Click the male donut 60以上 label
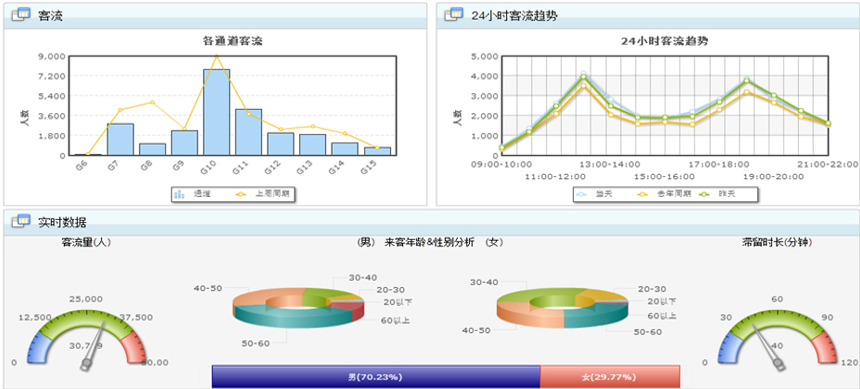860x389 pixels. point(395,320)
